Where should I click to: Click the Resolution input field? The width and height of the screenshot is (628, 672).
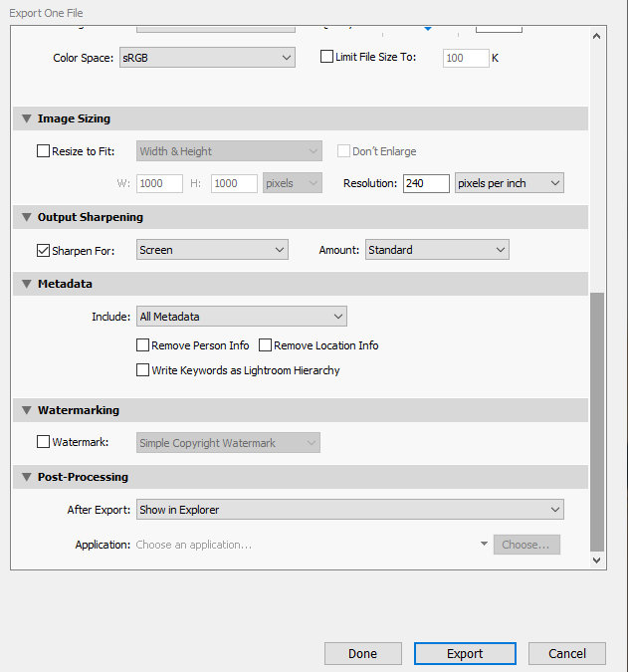426,183
